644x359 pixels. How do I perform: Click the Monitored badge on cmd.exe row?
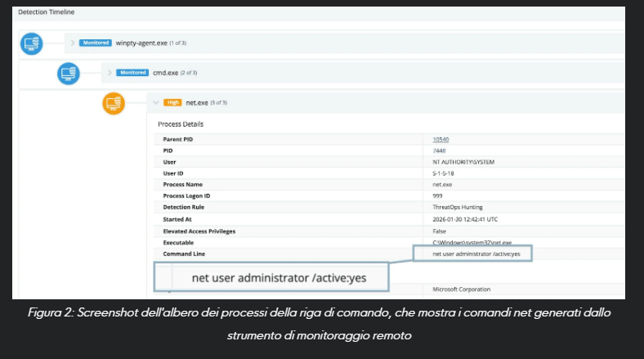click(x=132, y=73)
